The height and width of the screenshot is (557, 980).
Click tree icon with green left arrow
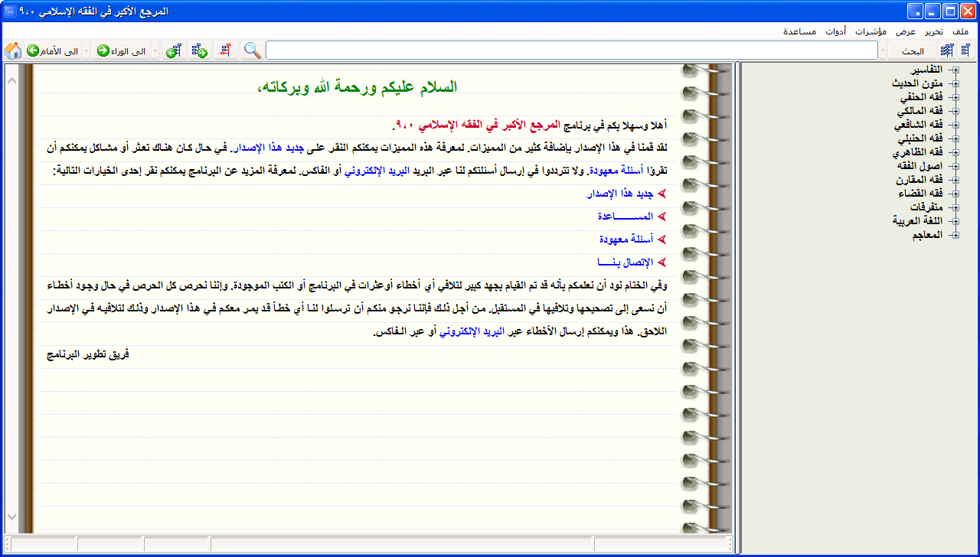pyautogui.click(x=174, y=50)
